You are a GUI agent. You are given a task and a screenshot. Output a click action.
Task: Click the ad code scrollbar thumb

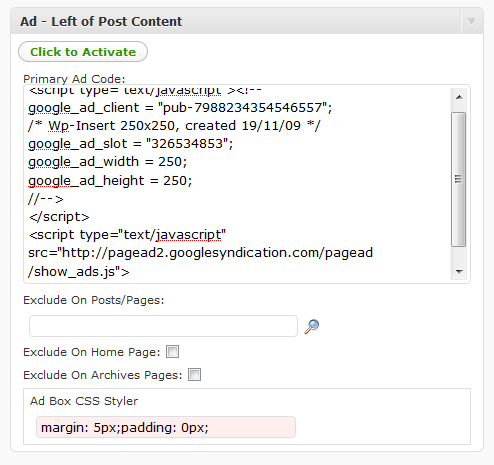459,179
